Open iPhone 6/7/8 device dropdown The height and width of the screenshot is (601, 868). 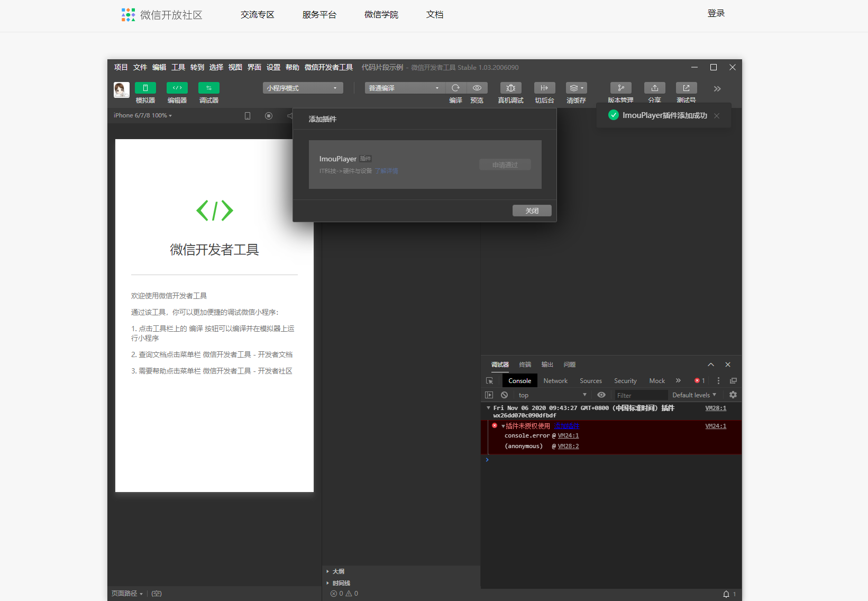click(x=143, y=115)
